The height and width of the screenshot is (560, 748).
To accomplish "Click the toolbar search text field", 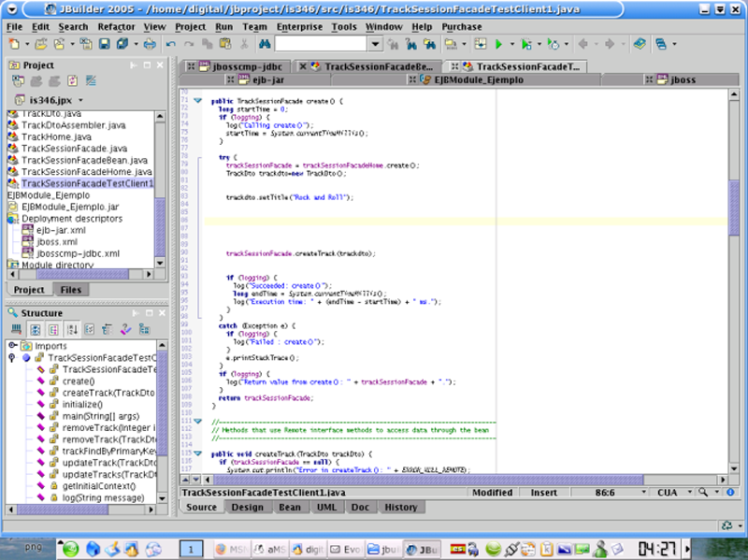I will click(320, 44).
